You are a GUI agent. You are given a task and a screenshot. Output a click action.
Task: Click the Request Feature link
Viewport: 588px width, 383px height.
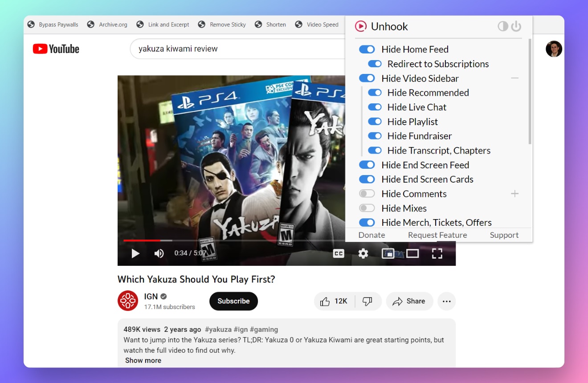click(x=437, y=235)
